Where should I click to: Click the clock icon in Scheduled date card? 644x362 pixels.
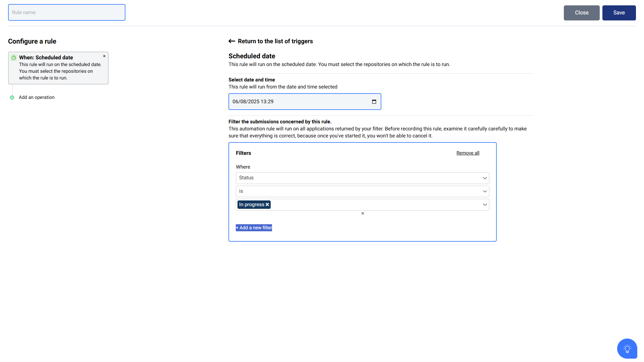14,58
